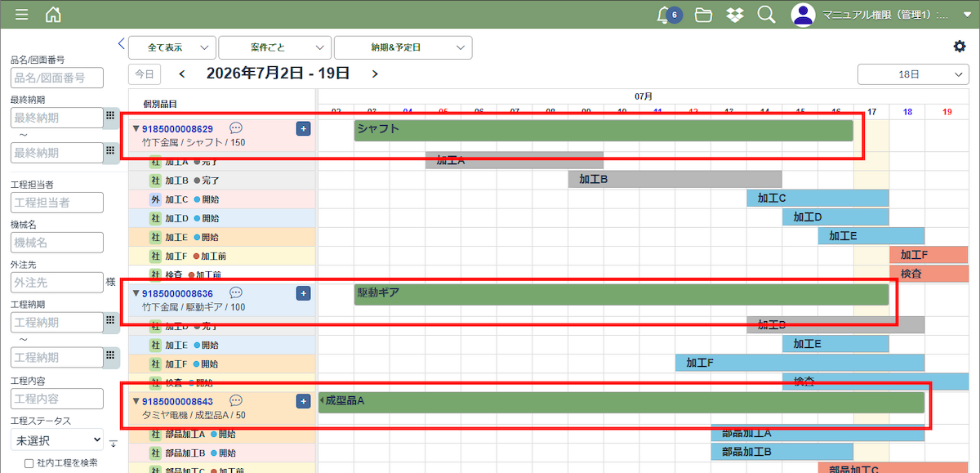This screenshot has width=980, height=473.
Task: Open the Dropbox icon in header
Action: pyautogui.click(x=735, y=15)
